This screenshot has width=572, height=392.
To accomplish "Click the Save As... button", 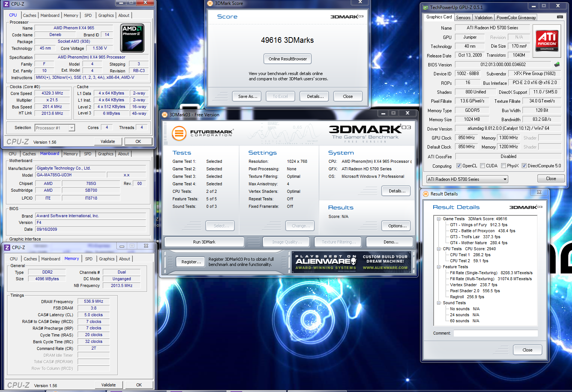I will 248,96.
